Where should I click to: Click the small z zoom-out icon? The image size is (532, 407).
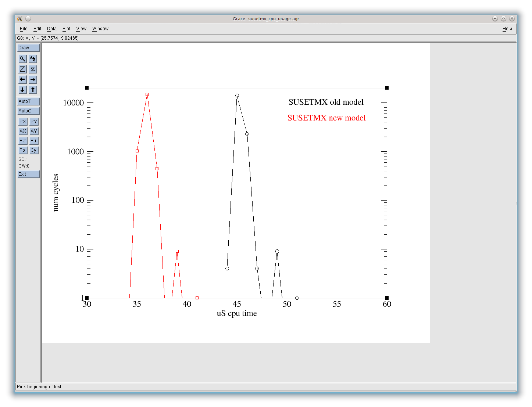tap(33, 69)
